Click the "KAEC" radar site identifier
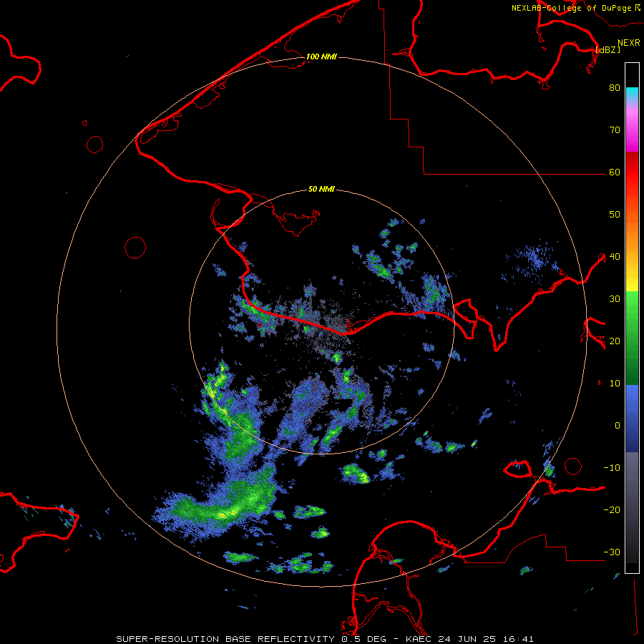 [x=419, y=639]
